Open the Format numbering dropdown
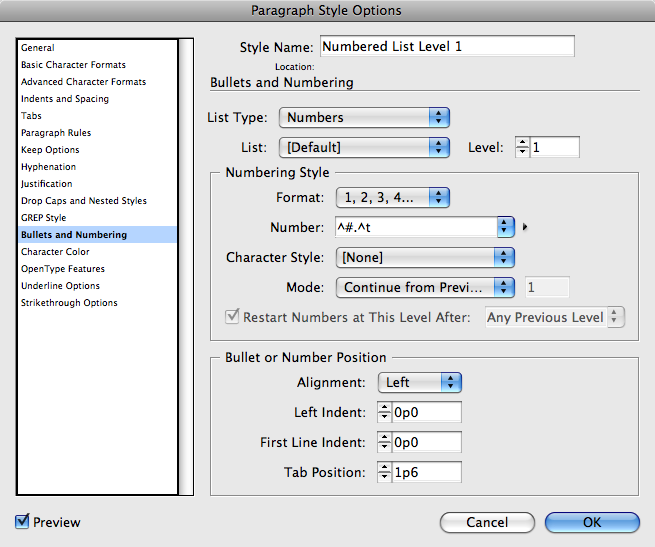The height and width of the screenshot is (547, 655). point(392,197)
